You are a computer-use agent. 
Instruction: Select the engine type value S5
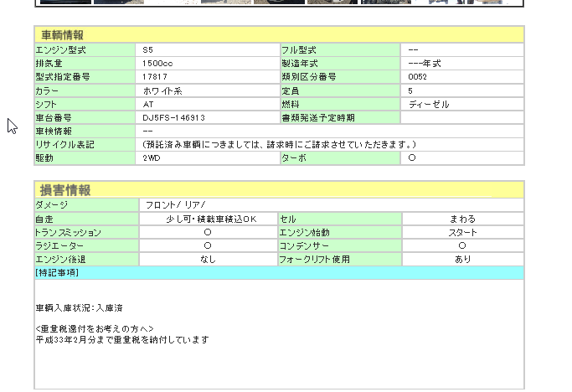pyautogui.click(x=148, y=50)
